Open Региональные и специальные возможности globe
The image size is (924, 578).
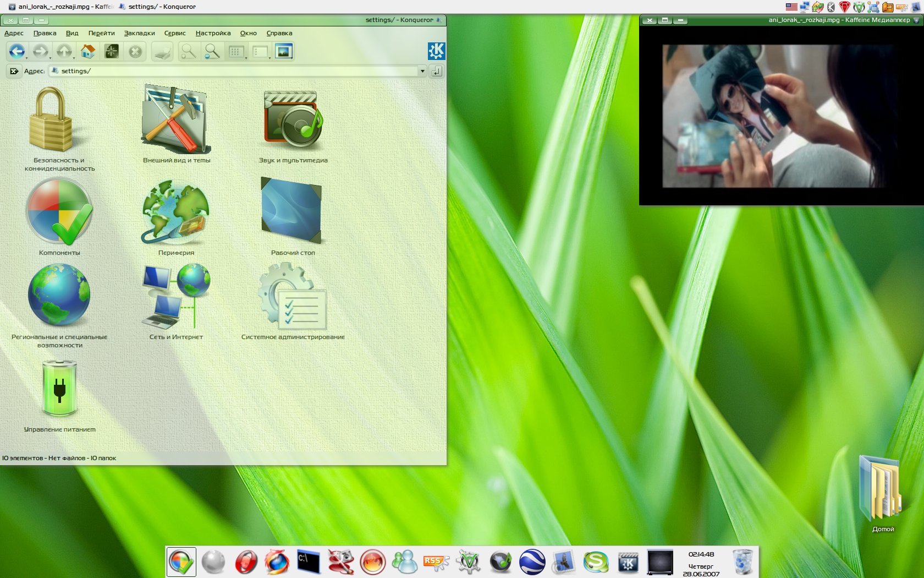(59, 306)
